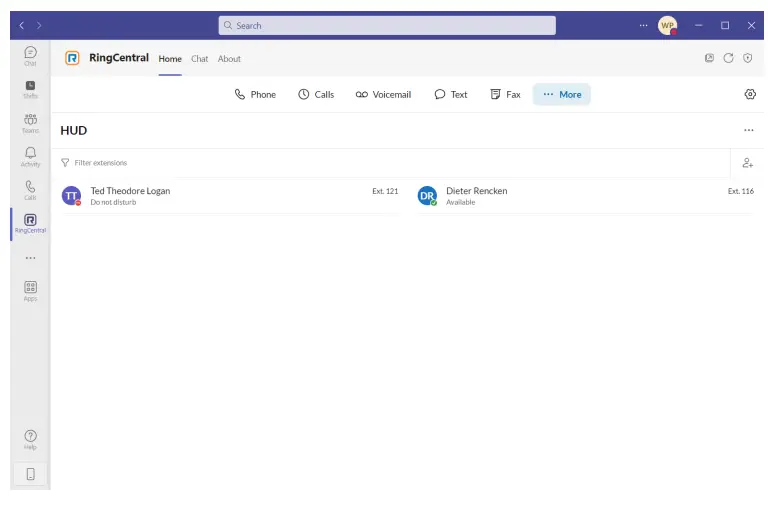Open the WP profile avatar

[x=668, y=25]
